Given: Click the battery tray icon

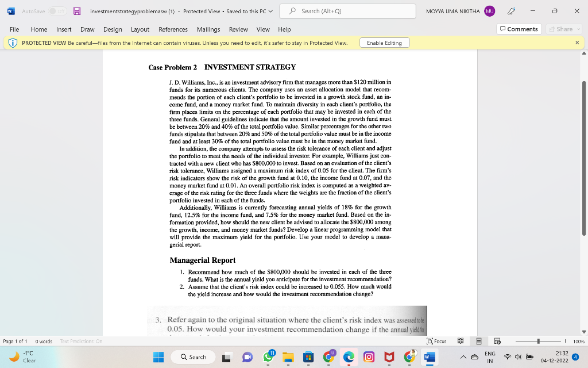Looking at the screenshot, I should pyautogui.click(x=529, y=357).
